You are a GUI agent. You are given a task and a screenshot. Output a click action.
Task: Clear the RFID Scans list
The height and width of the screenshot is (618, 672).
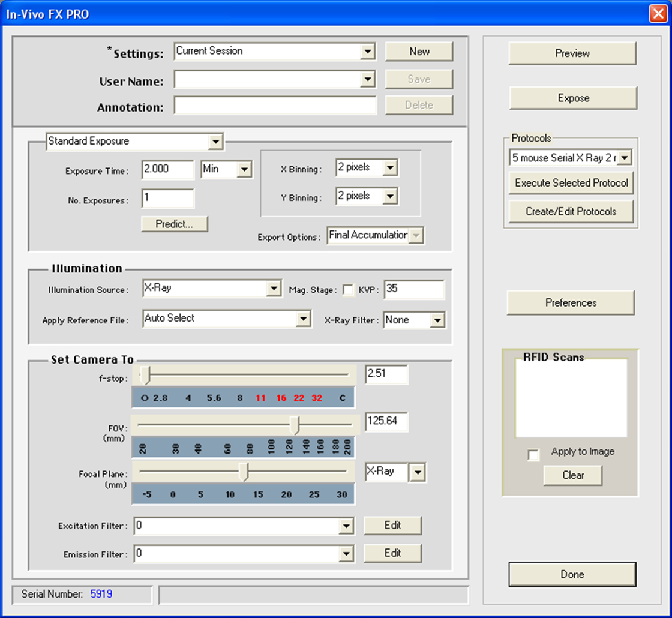[572, 475]
